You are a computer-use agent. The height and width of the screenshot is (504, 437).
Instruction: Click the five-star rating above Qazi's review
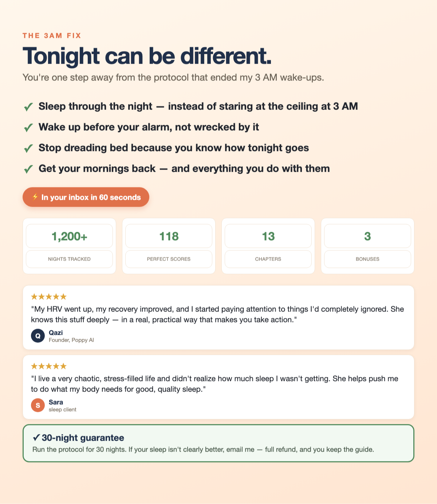click(x=49, y=297)
